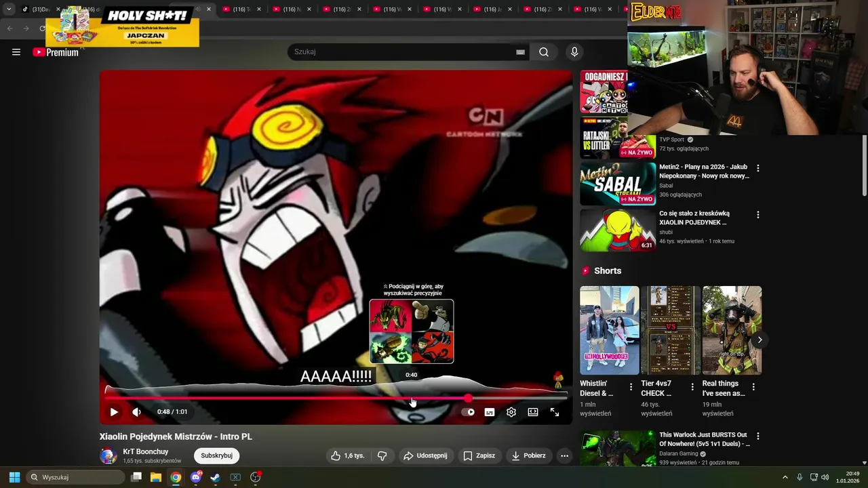Open options for Tier 4vs7 CHECK short
This screenshot has width=868, height=488.
tap(692, 387)
